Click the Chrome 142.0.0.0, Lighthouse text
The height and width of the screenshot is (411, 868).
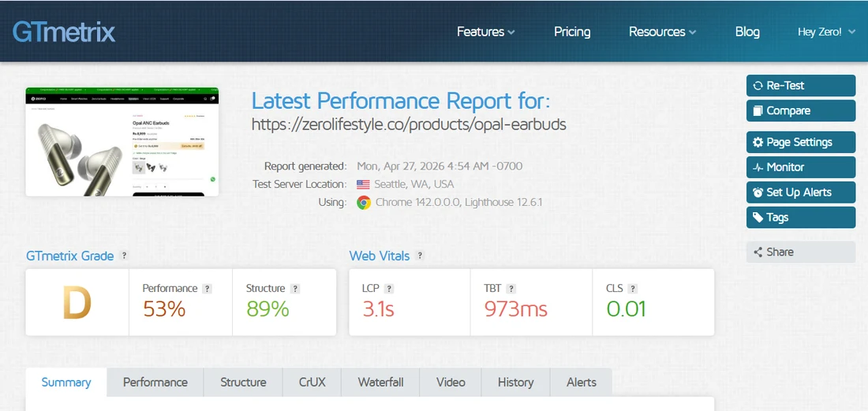click(x=458, y=203)
